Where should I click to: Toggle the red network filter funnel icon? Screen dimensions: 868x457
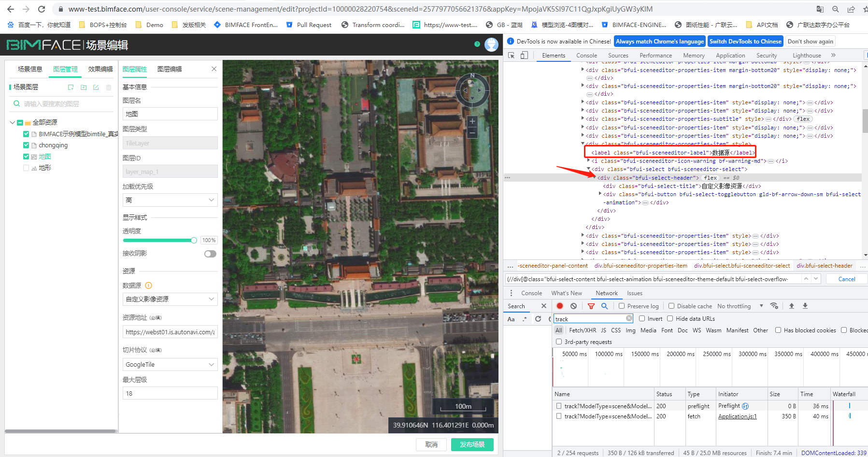coord(591,306)
